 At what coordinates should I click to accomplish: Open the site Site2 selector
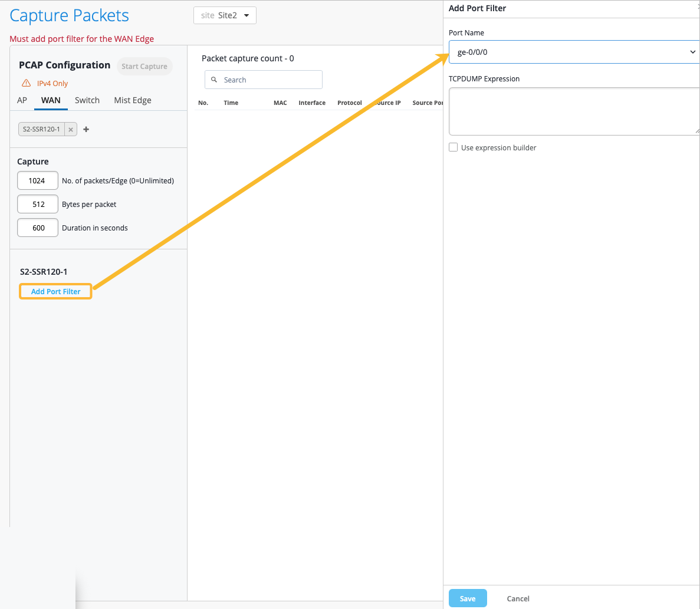click(225, 15)
